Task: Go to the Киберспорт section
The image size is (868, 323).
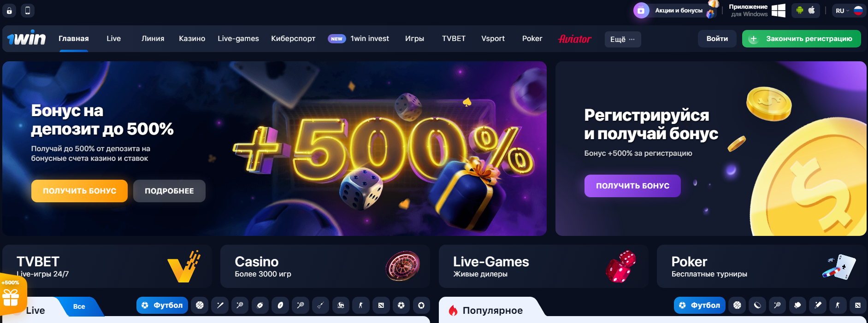Action: [293, 39]
